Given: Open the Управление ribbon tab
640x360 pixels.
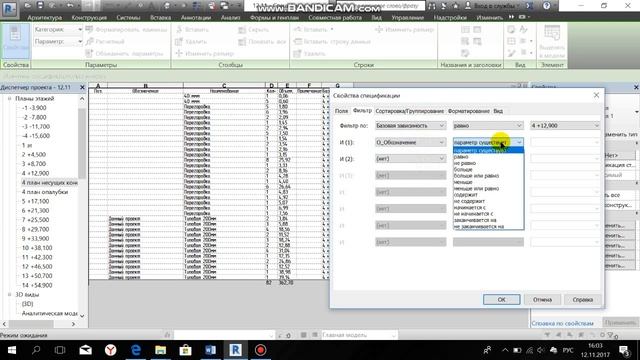Looking at the screenshot, I should [408, 18].
